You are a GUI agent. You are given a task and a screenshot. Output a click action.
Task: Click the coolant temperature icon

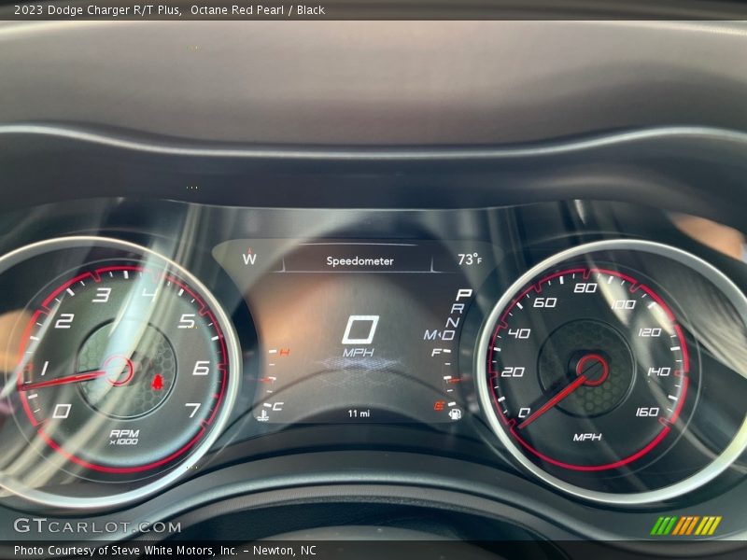point(264,411)
